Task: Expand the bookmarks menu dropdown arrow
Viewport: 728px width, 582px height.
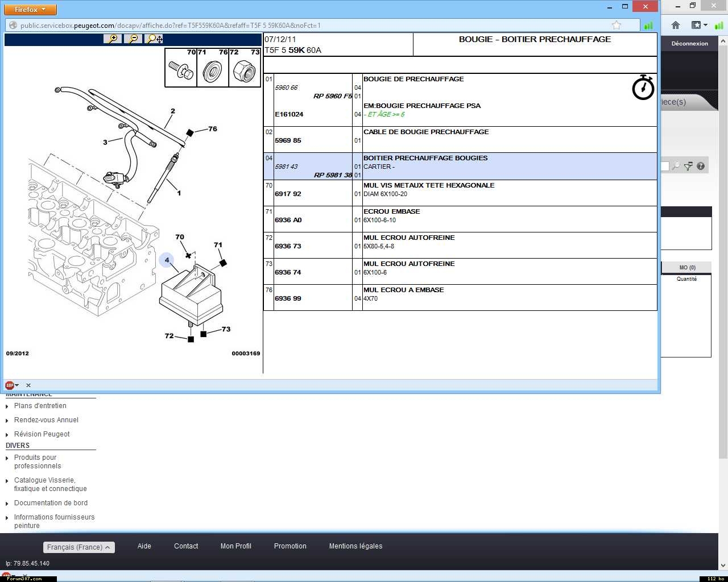Action: point(706,25)
